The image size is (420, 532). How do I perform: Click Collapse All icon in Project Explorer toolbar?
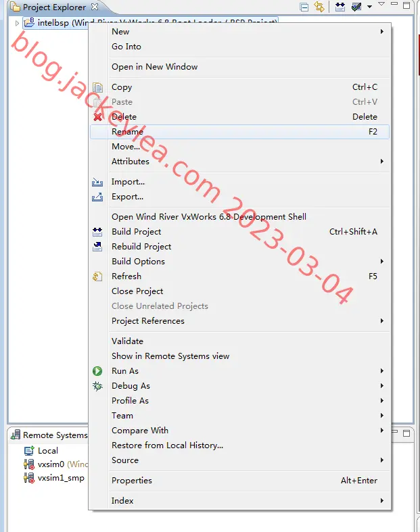pos(304,7)
